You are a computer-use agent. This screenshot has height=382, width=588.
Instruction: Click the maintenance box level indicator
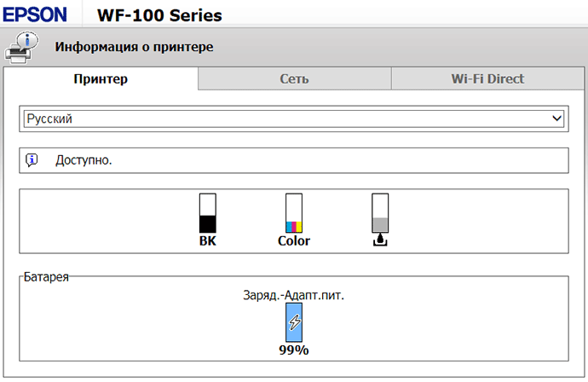[x=380, y=213]
